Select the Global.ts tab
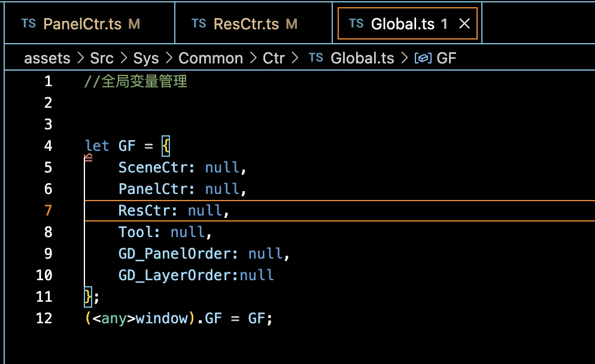 [403, 24]
